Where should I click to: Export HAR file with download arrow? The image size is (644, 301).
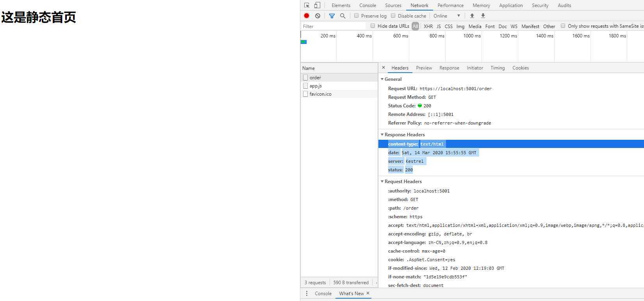[x=483, y=16]
